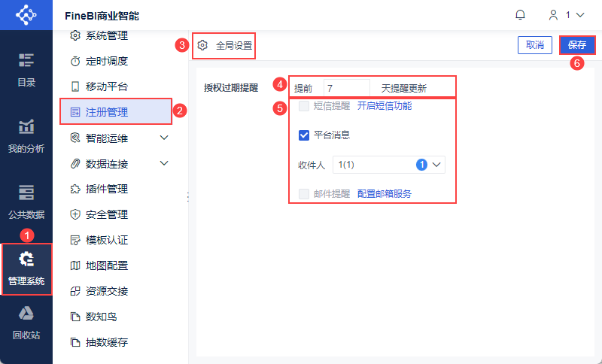The height and width of the screenshot is (364, 602).
Task: Open the 收件人 recipient dropdown
Action: pyautogui.click(x=389, y=165)
